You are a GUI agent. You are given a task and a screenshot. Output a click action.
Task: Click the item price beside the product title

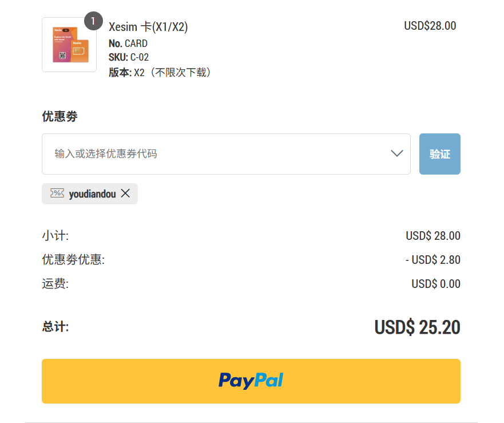coord(430,26)
